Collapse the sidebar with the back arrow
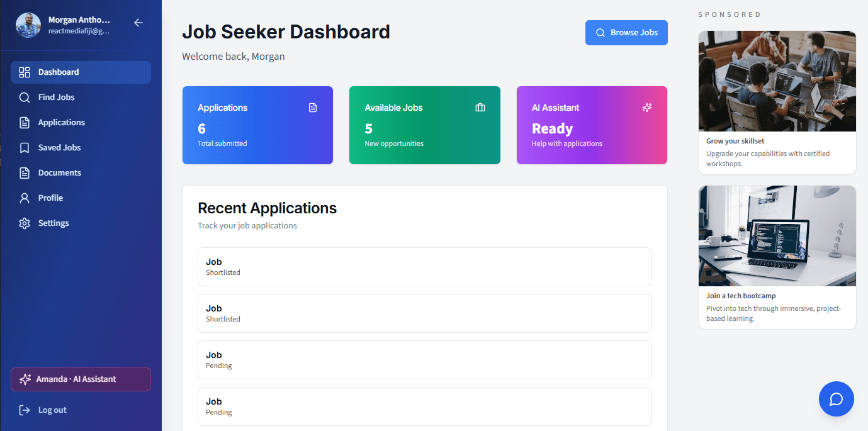The height and width of the screenshot is (431, 868). click(x=138, y=22)
